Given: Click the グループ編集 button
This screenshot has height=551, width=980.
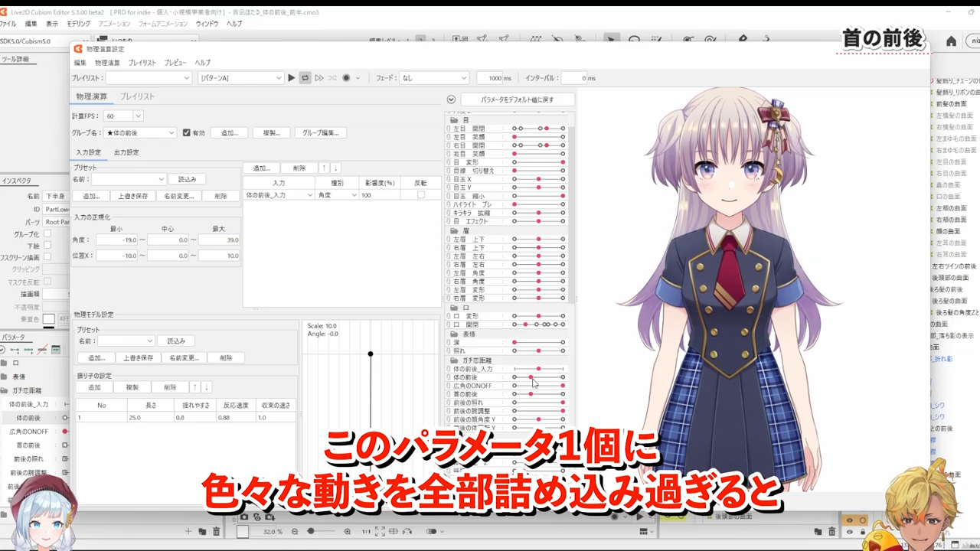Looking at the screenshot, I should pyautogui.click(x=320, y=133).
